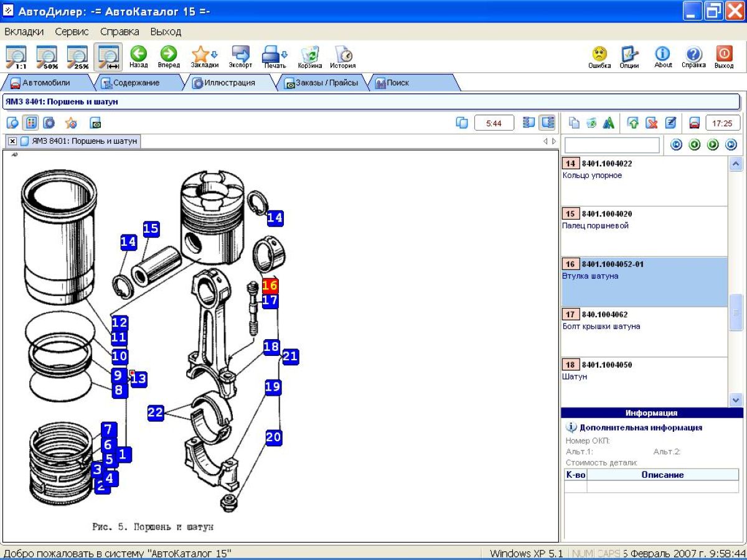Set illustration zoom to 50%

[x=47, y=57]
